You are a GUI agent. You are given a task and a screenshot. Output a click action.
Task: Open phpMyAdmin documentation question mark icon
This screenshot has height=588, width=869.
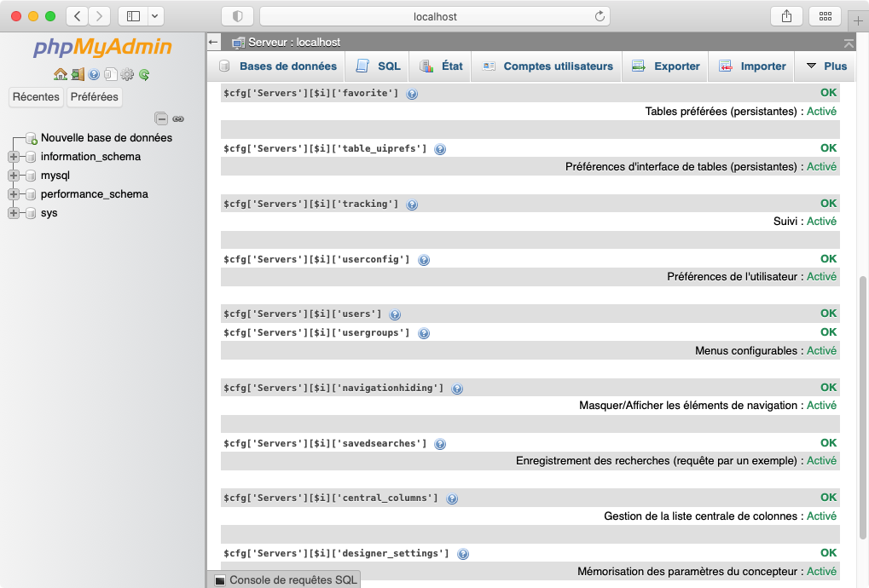pos(94,75)
